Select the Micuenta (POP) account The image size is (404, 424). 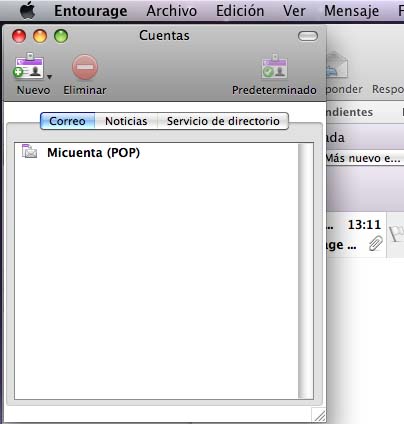click(x=156, y=153)
